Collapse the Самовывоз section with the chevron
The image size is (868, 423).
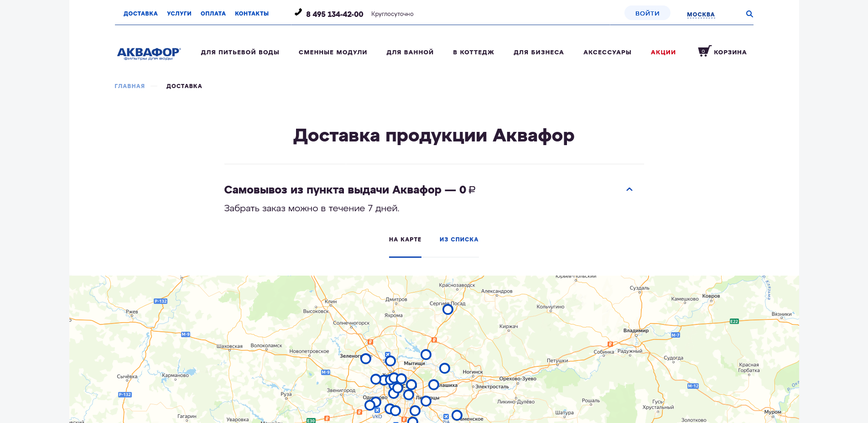pos(630,189)
